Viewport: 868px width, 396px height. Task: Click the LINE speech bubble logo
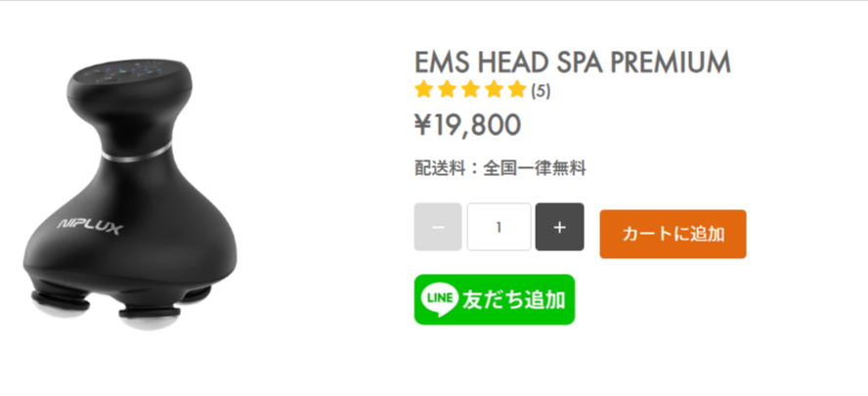[440, 299]
